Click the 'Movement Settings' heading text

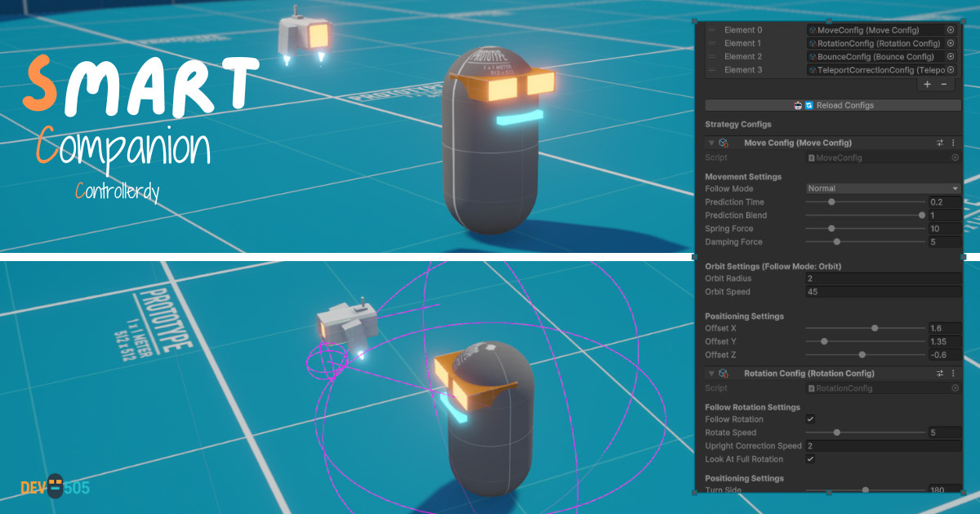point(743,176)
